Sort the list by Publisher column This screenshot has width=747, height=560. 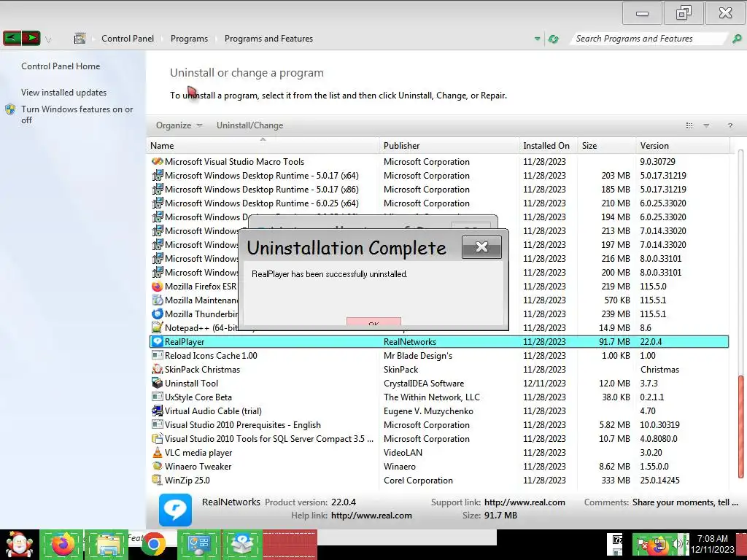(449, 146)
